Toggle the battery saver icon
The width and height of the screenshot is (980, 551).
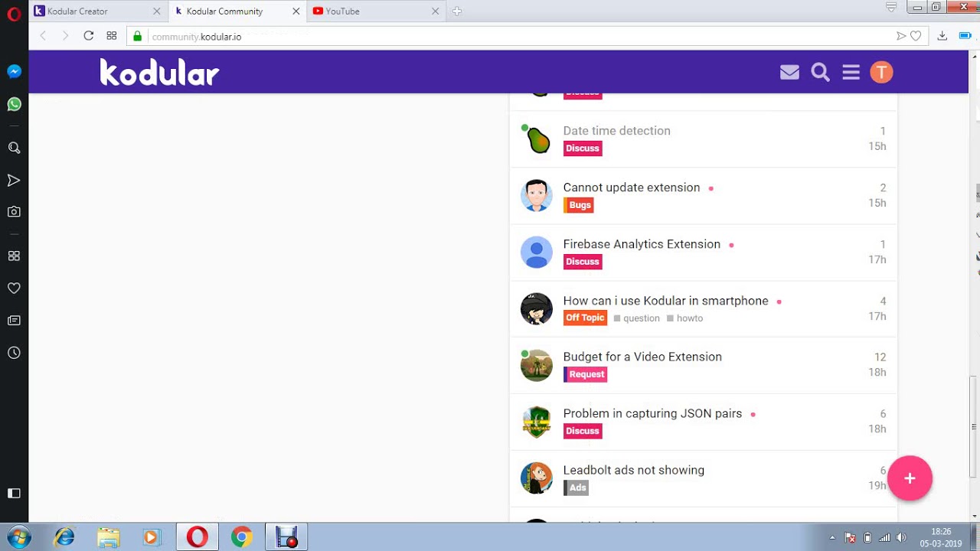965,36
